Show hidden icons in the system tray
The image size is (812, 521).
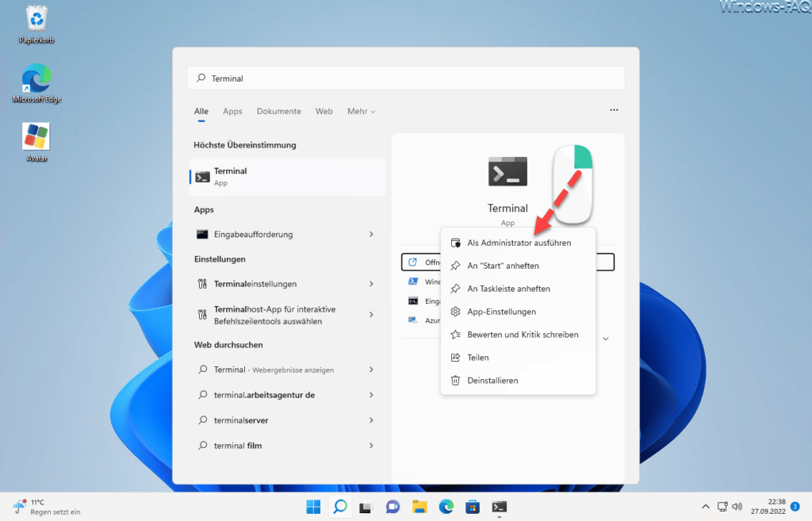(705, 507)
